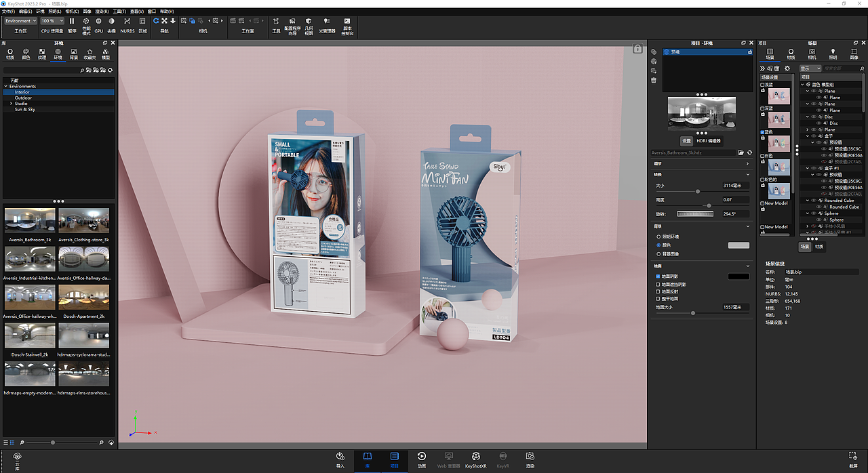Viewport: 868px width, 473px height.
Task: Open the 动画 animation panel
Action: pos(422,460)
